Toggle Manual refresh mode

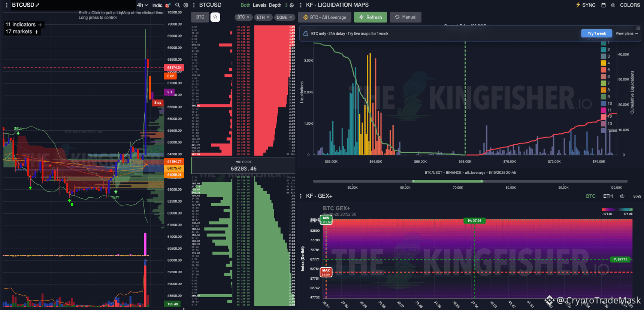coord(406,17)
